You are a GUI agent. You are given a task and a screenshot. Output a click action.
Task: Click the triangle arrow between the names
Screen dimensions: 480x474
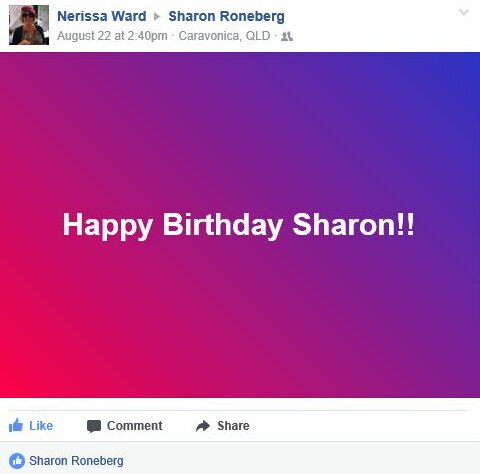[157, 16]
